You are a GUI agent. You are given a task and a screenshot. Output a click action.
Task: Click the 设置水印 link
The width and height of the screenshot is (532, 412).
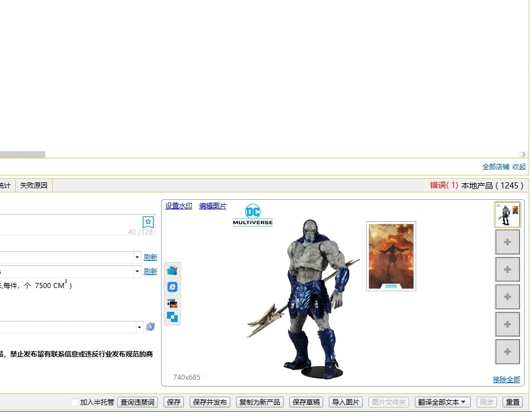click(x=178, y=206)
